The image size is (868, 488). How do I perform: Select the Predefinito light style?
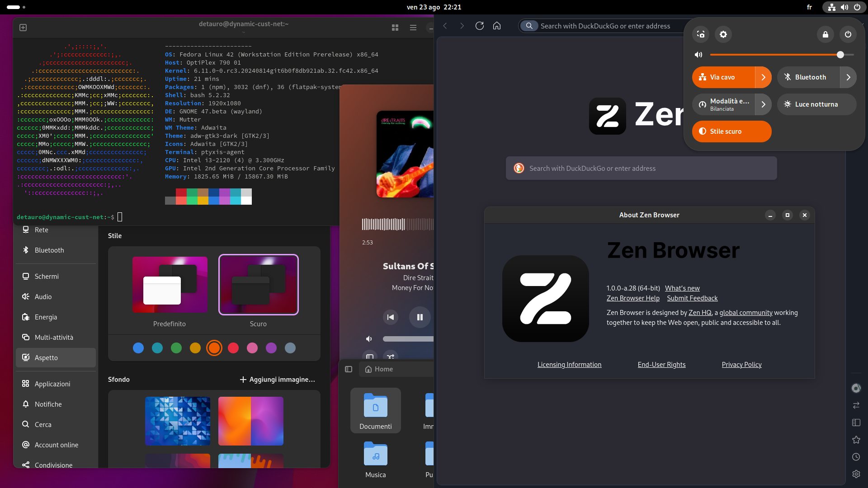[x=170, y=285]
